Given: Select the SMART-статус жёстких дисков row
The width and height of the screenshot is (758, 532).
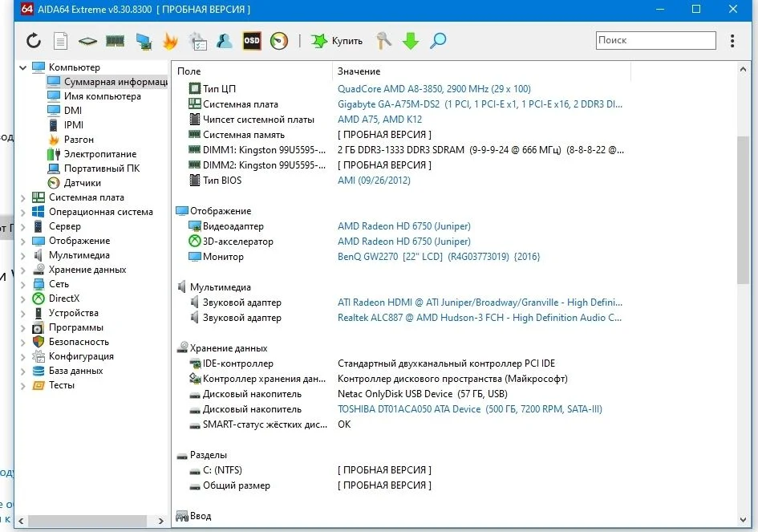Looking at the screenshot, I should (270, 424).
